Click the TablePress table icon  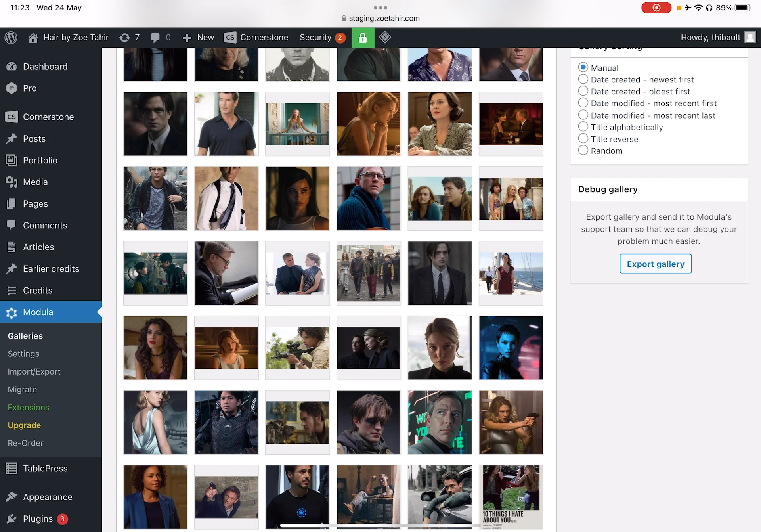coord(11,468)
